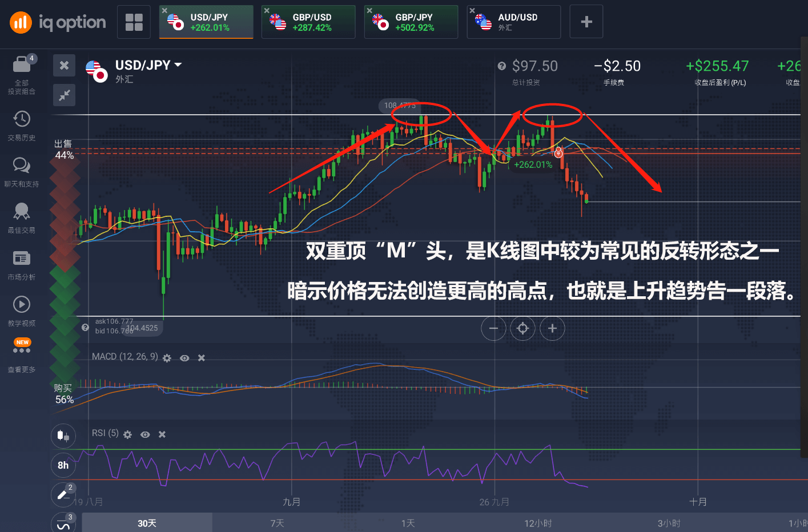Click the RSI (5) label
This screenshot has height=532, width=808.
[x=105, y=433]
